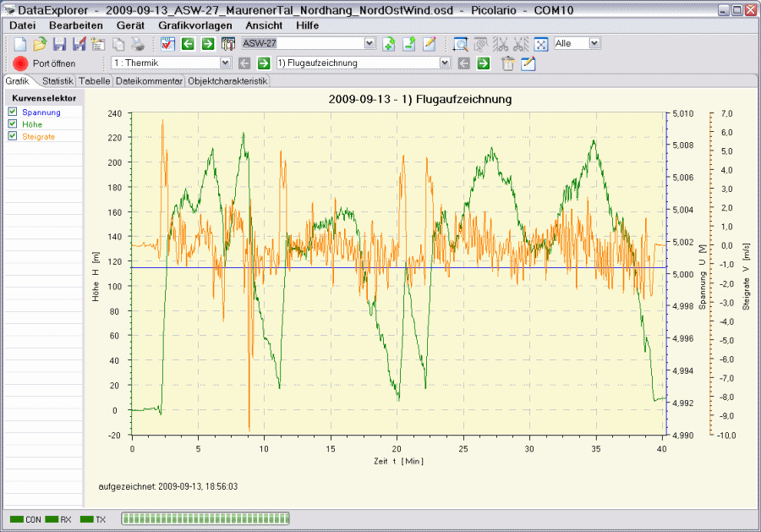This screenshot has width=761, height=532.
Task: Delete the record set with trash icon
Action: 508,63
